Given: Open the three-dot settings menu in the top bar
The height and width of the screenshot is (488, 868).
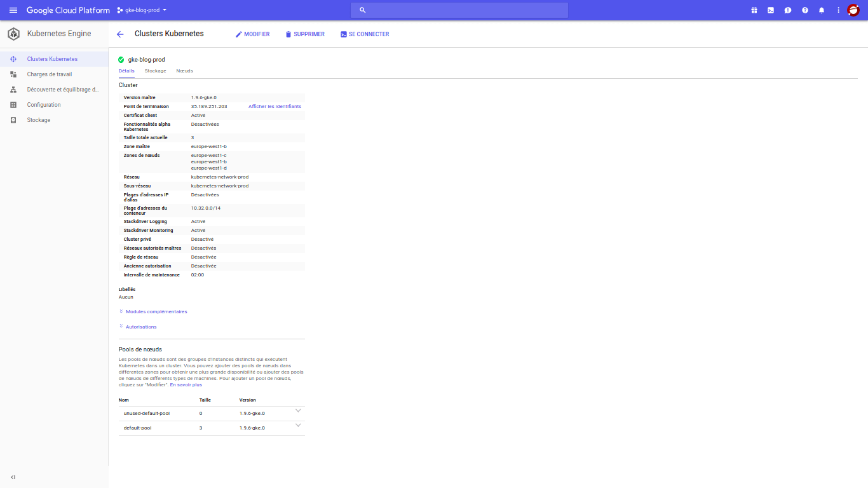Looking at the screenshot, I should 839,10.
